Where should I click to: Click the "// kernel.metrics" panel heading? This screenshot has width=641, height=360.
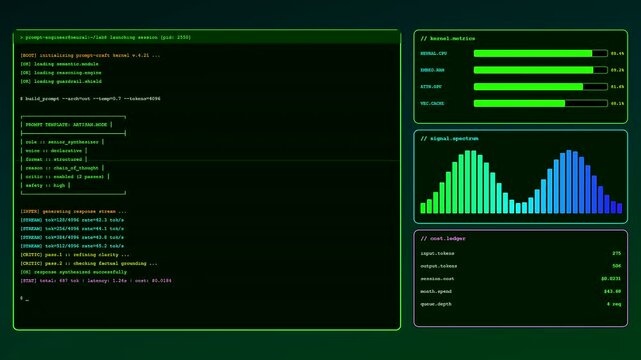pyautogui.click(x=448, y=38)
